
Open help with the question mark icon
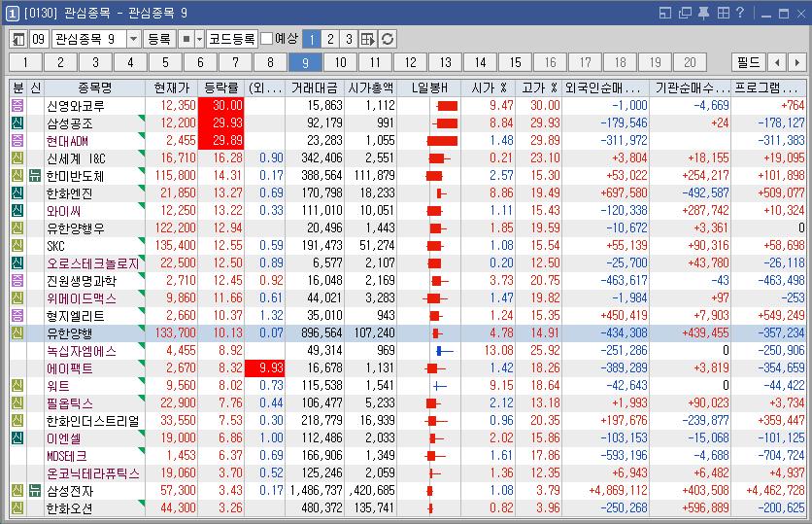[740, 13]
